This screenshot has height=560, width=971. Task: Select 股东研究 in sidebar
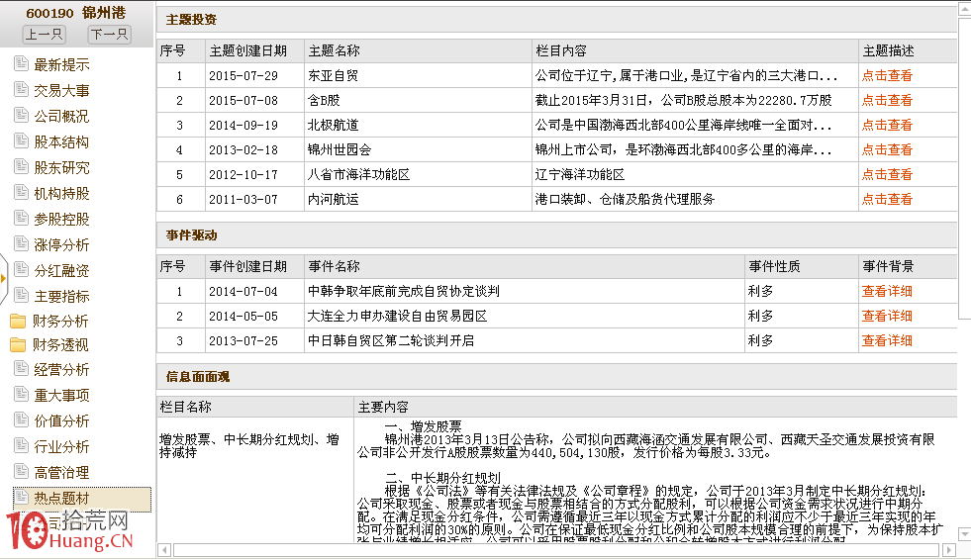[x=61, y=167]
